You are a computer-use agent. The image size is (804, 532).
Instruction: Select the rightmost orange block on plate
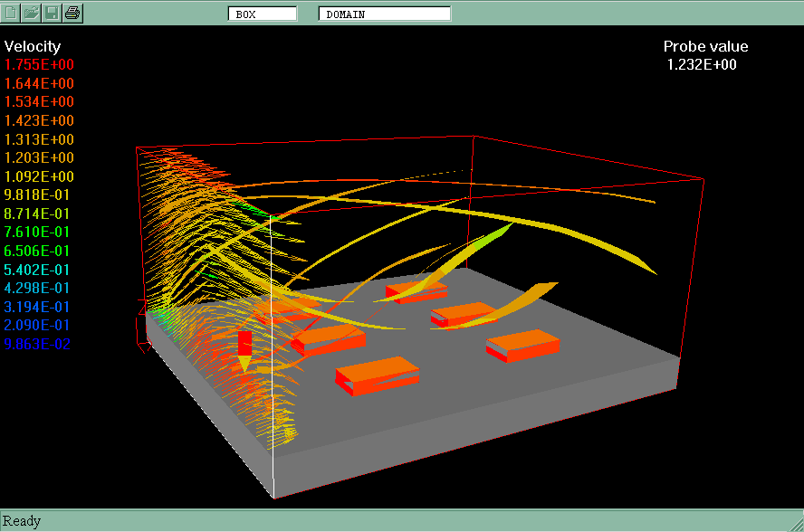(522, 347)
